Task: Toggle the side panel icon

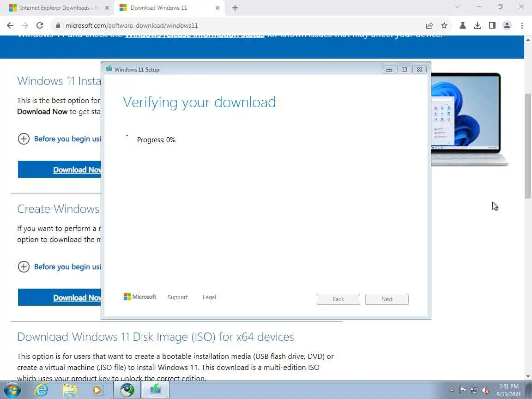Action: click(x=492, y=25)
